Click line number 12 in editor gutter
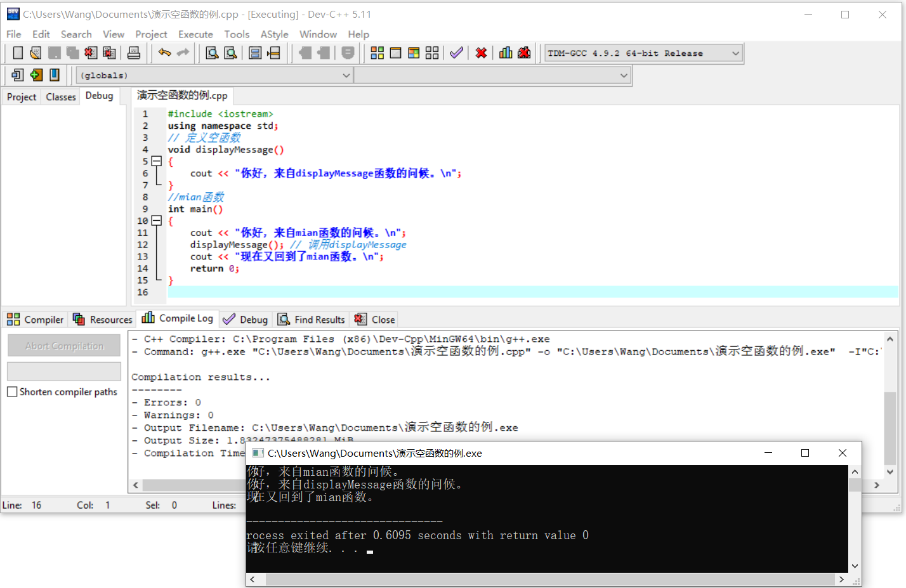This screenshot has width=906, height=588. [143, 245]
